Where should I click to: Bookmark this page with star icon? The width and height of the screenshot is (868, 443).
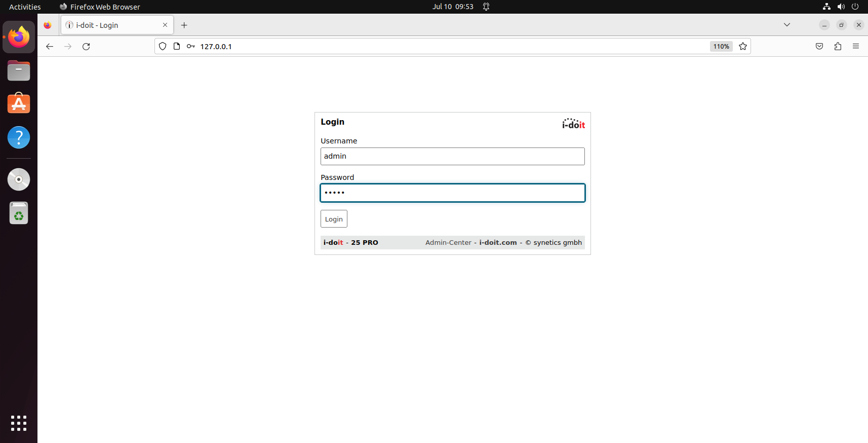tap(743, 46)
